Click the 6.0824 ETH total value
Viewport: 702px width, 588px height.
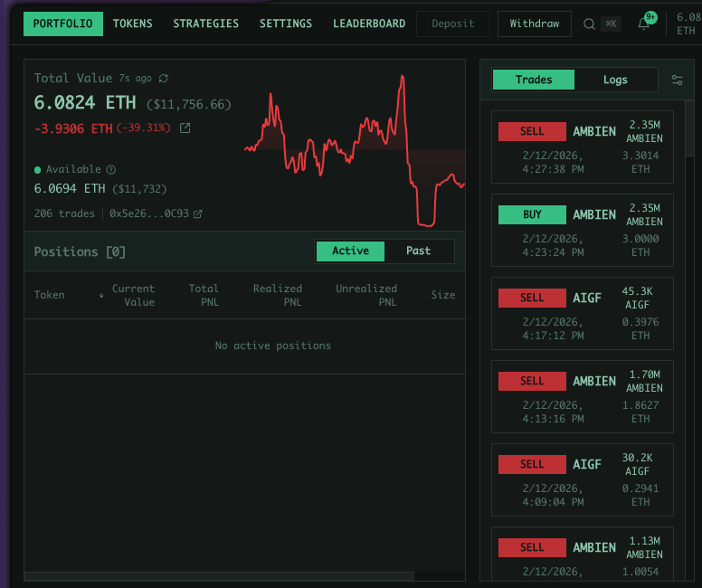[x=85, y=103]
